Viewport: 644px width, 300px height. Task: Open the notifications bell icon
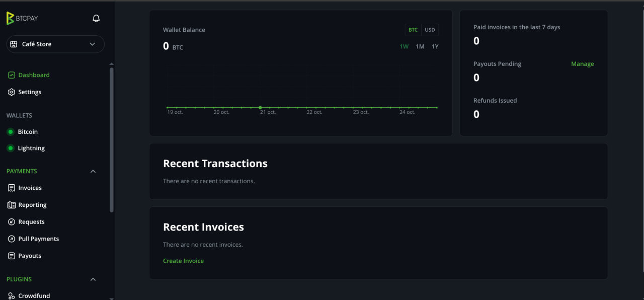click(x=96, y=18)
